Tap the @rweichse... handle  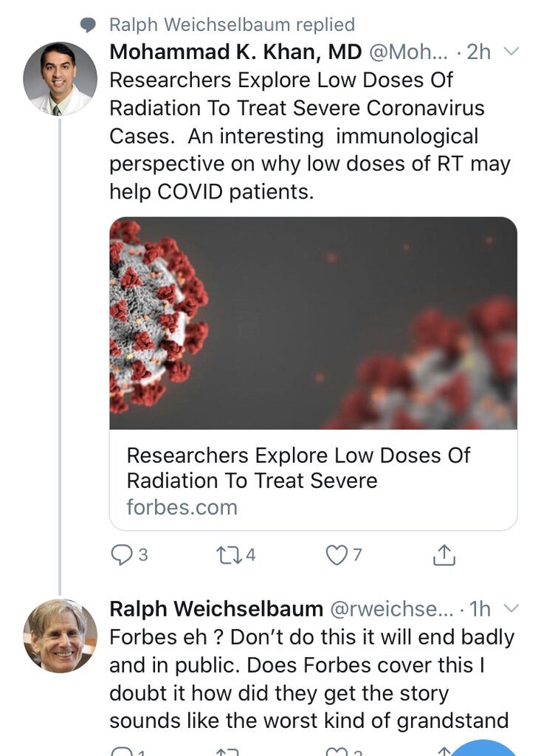(x=392, y=609)
